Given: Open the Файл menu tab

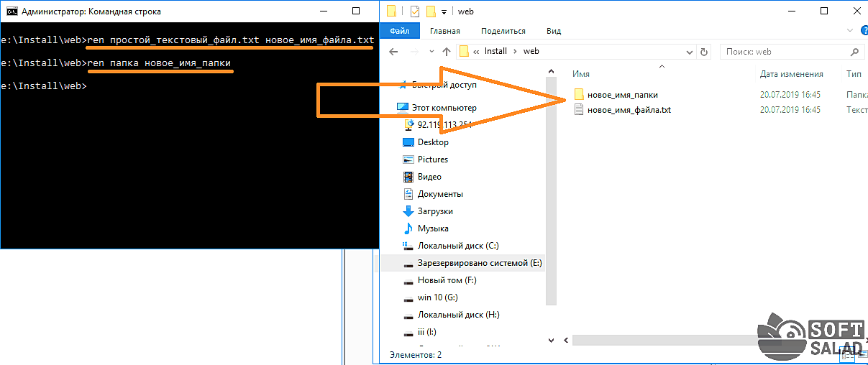Looking at the screenshot, I should [x=400, y=31].
